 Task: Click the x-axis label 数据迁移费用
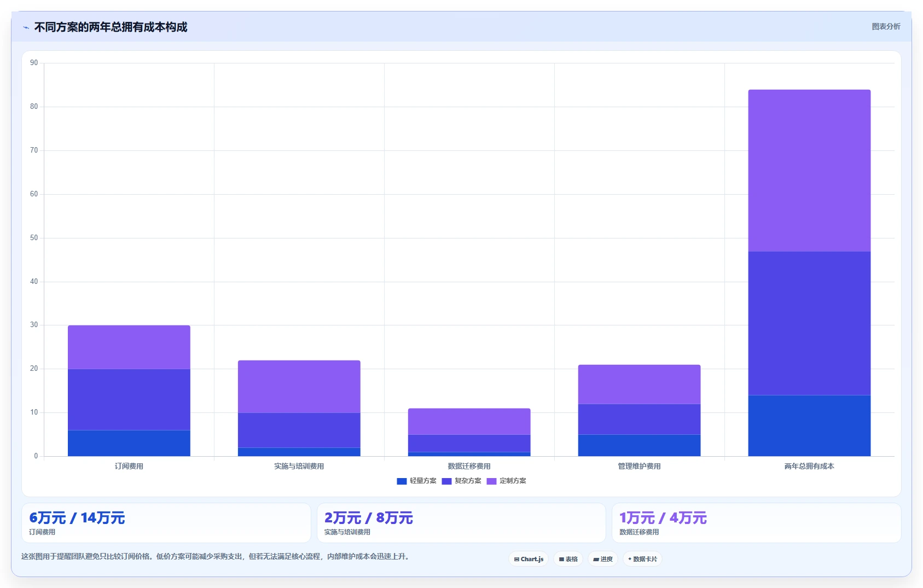pos(469,466)
